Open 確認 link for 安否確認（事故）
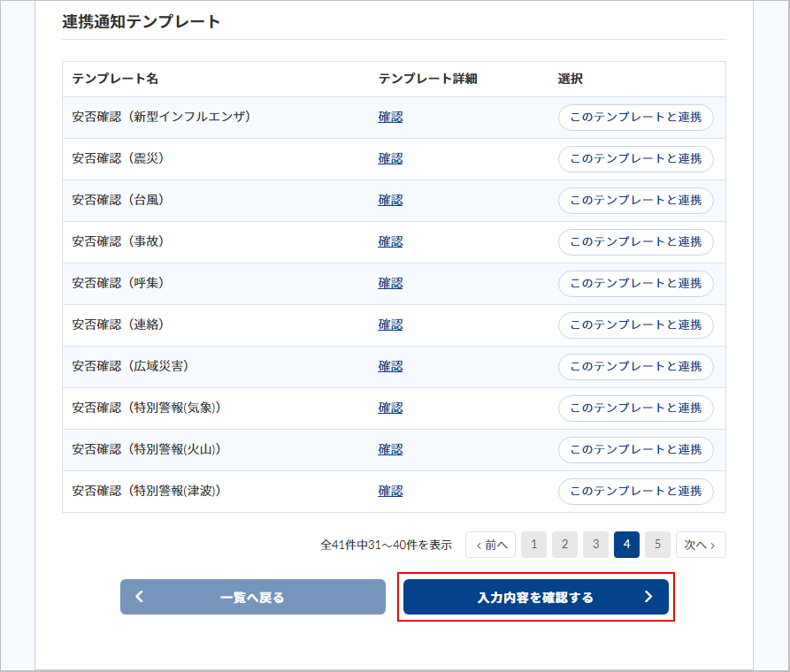The height and width of the screenshot is (672, 790). [390, 241]
